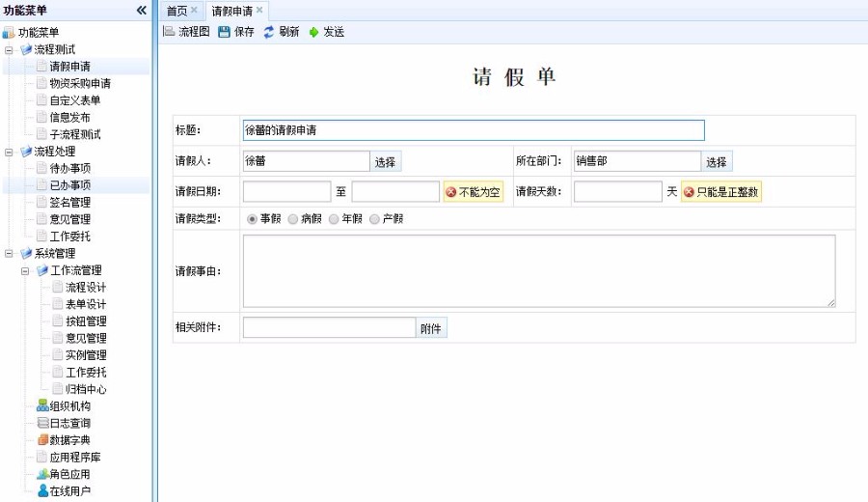Collapse the 流程处理 tree node
This screenshot has height=502, width=868.
click(9, 152)
